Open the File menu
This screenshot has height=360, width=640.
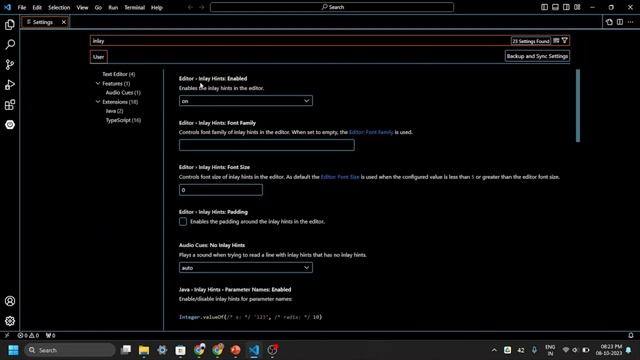tap(22, 7)
